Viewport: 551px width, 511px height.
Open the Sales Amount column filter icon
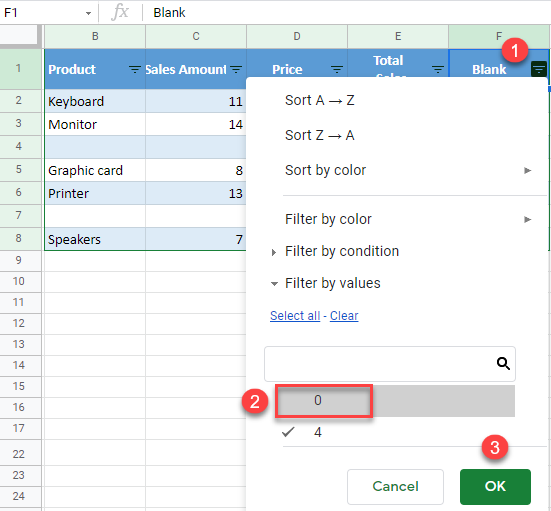[236, 69]
